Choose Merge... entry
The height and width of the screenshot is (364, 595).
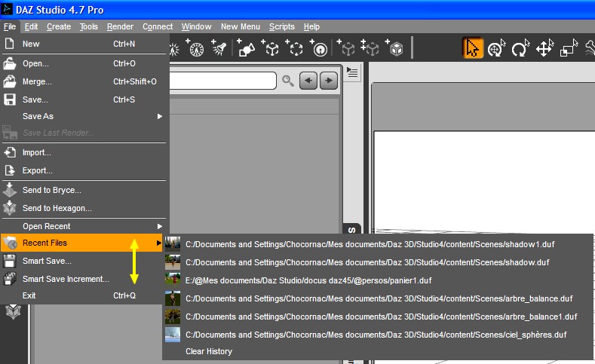coord(84,81)
